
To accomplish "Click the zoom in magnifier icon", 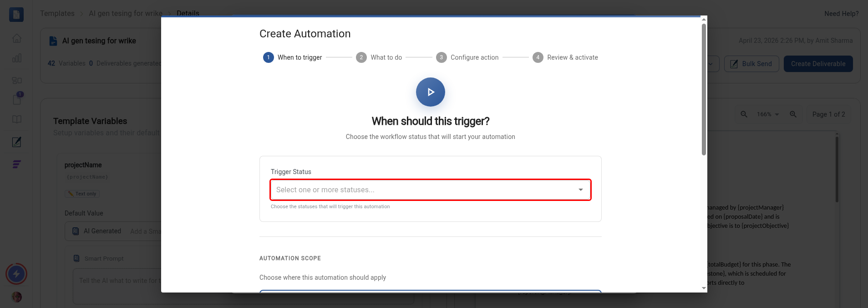I will (x=793, y=114).
